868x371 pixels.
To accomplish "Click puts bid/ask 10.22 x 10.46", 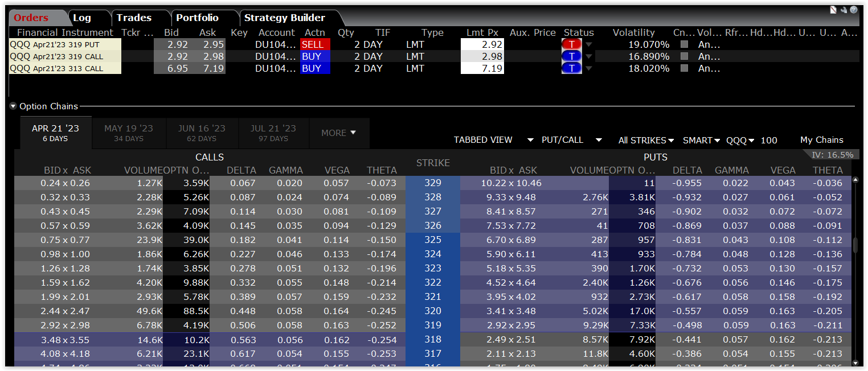I will 511,183.
